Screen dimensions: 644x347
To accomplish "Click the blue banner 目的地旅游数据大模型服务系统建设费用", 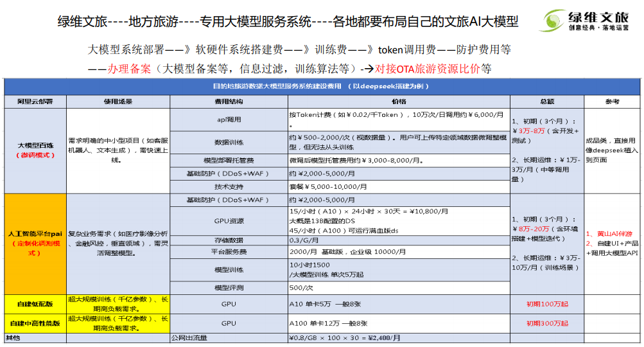I will [x=321, y=86].
